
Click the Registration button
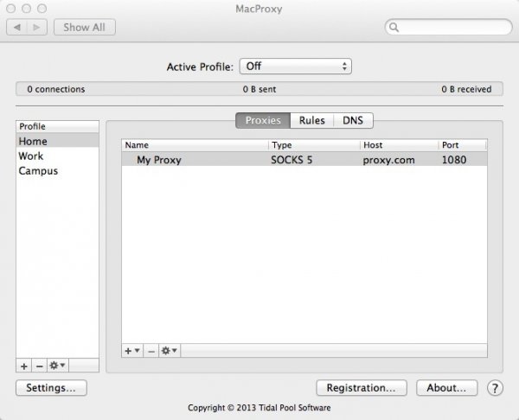pos(362,387)
